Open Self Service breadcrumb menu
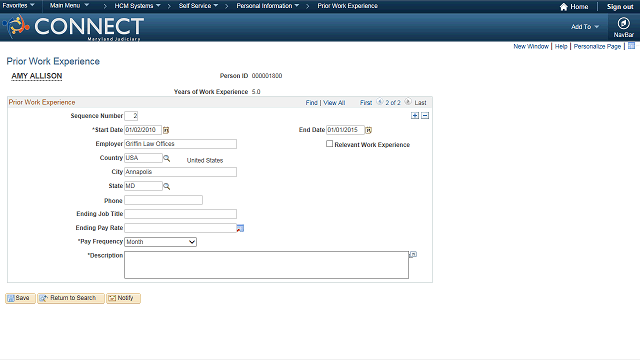This screenshot has height=360, width=640. 198,6
